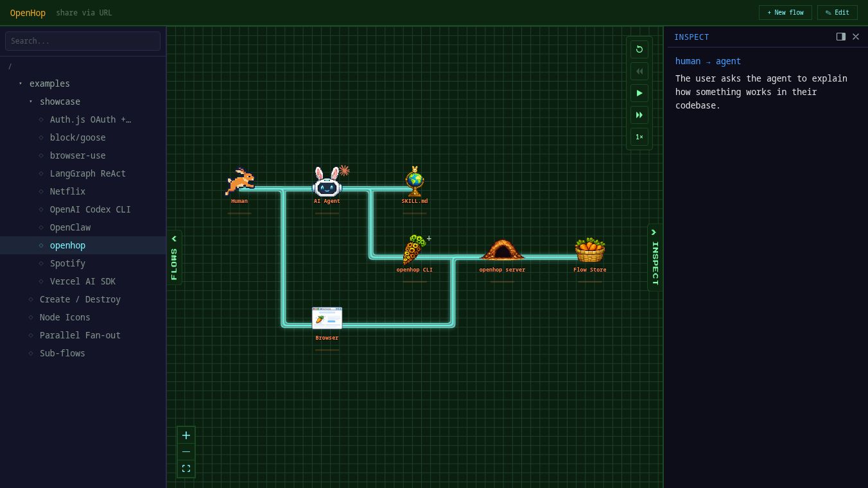868x488 pixels.
Task: Fit the flow to view
Action: tap(186, 469)
